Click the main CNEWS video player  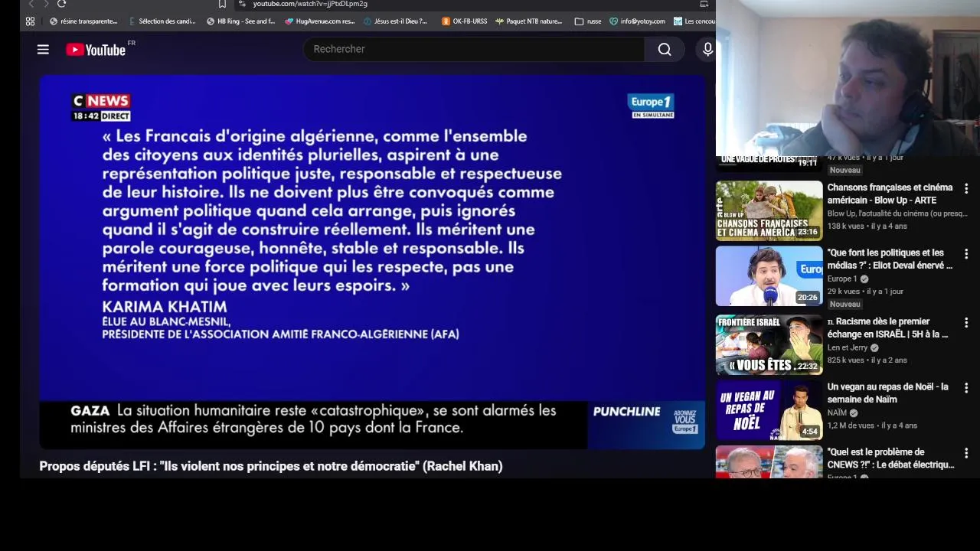coord(372,262)
